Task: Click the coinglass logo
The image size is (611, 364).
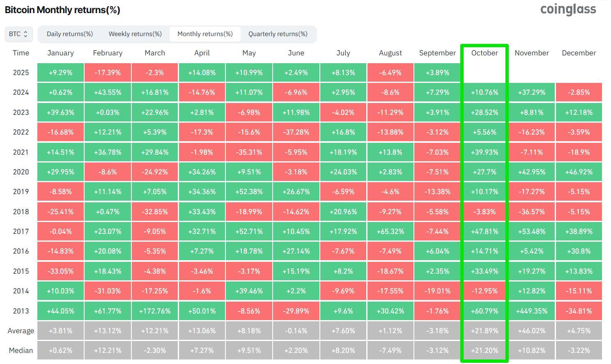Action: (x=568, y=9)
